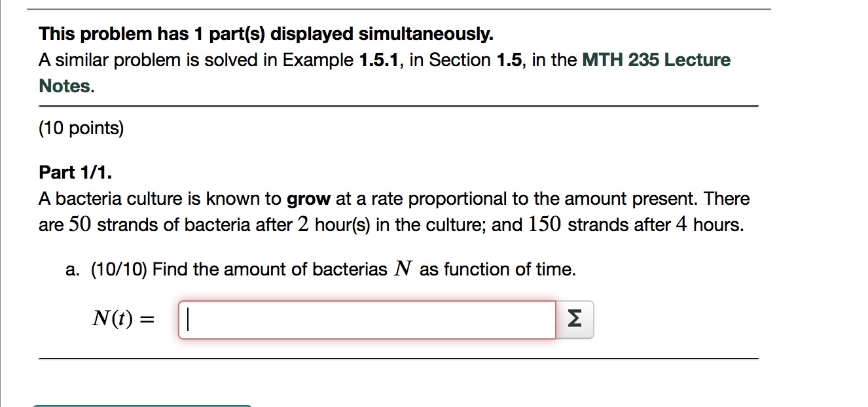Launch the formula preview via the Σ button
The image size is (868, 407).
[x=575, y=319]
